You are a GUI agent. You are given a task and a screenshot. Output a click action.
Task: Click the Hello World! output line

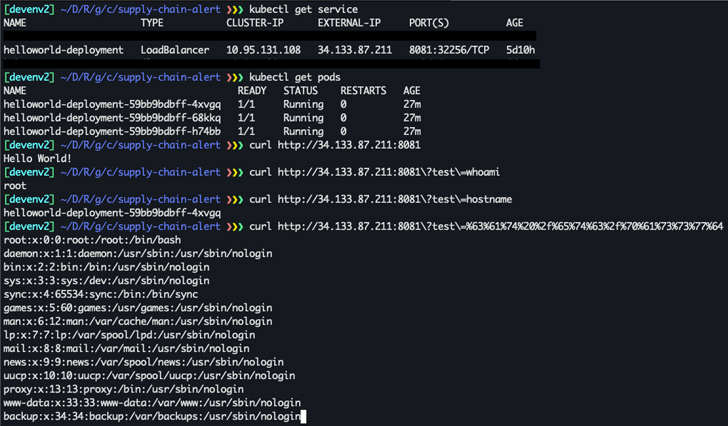38,158
